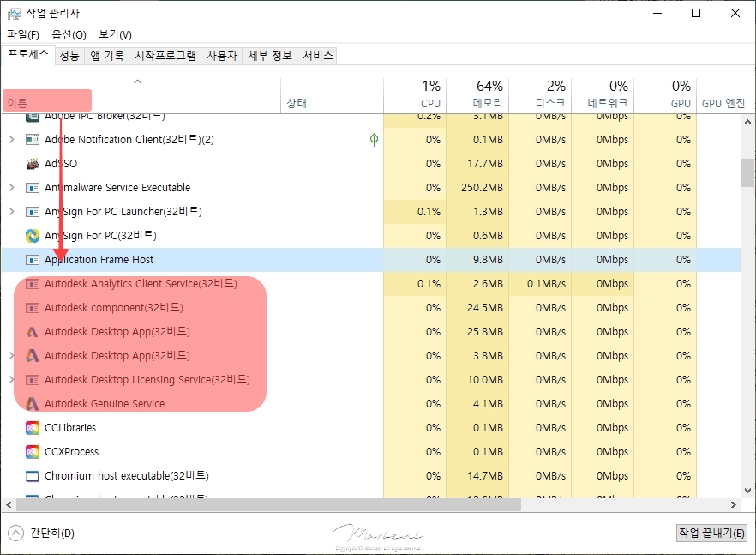756x555 pixels.
Task: Click the CCLibraries Creative Cloud icon
Action: pyautogui.click(x=33, y=427)
